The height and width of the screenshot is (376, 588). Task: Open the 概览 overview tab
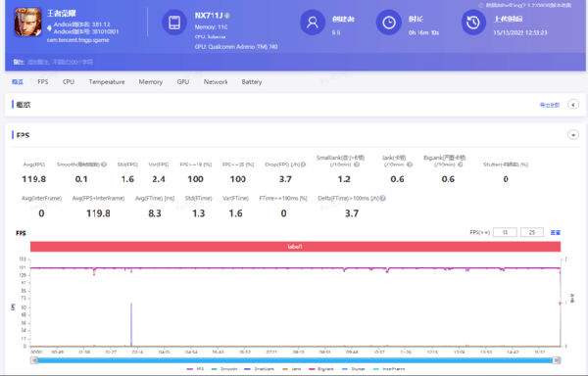pos(18,81)
